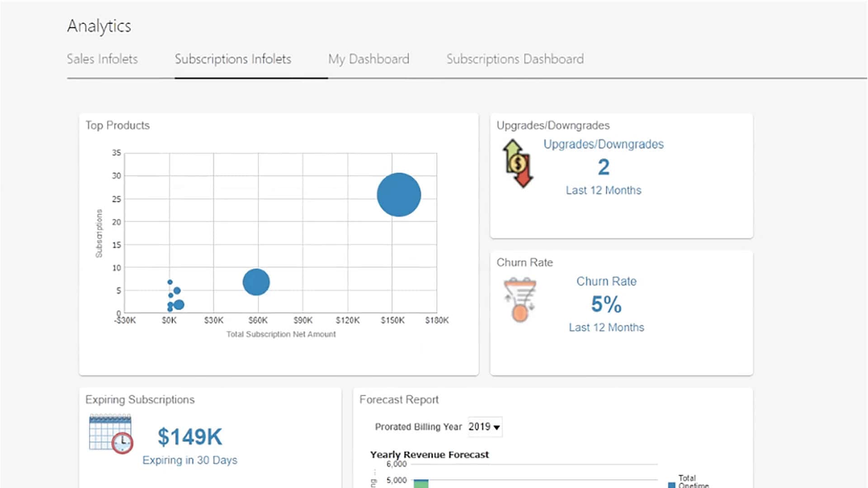This screenshot has height=488, width=868.
Task: Open the Upgrades/Downgrades drill-down link
Action: [x=604, y=144]
